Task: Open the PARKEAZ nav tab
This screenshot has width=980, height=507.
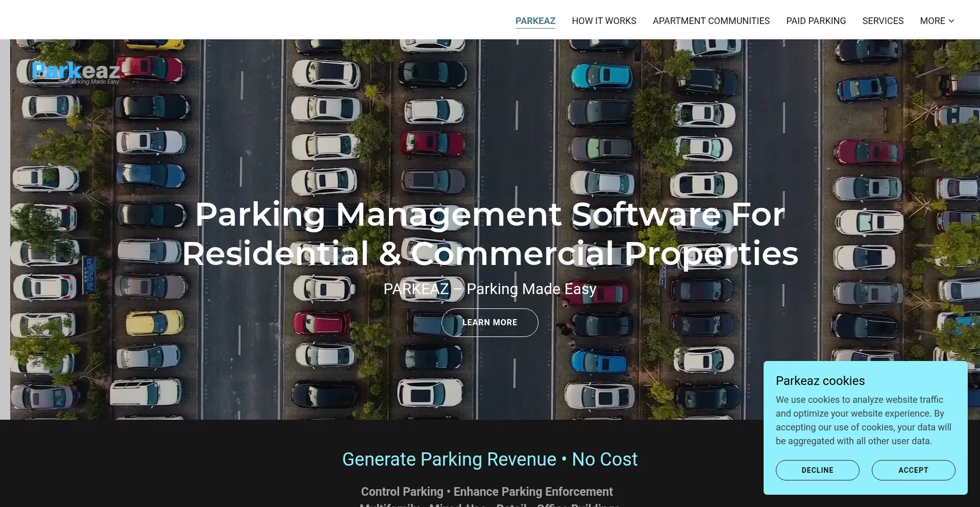Action: 535,21
